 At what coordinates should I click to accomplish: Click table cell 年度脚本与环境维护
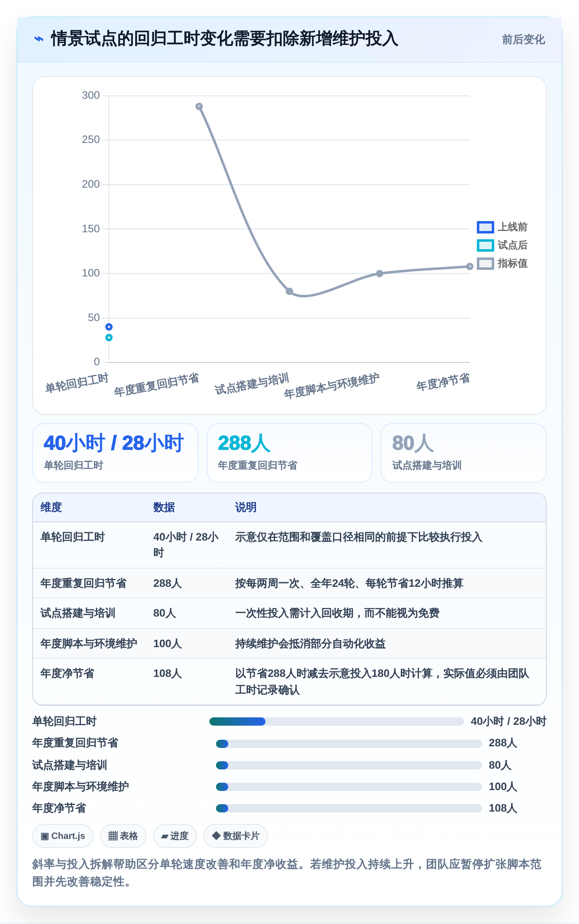[89, 644]
